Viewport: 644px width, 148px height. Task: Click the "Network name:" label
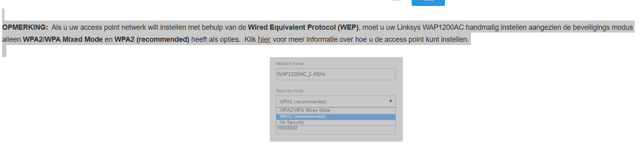[290, 64]
